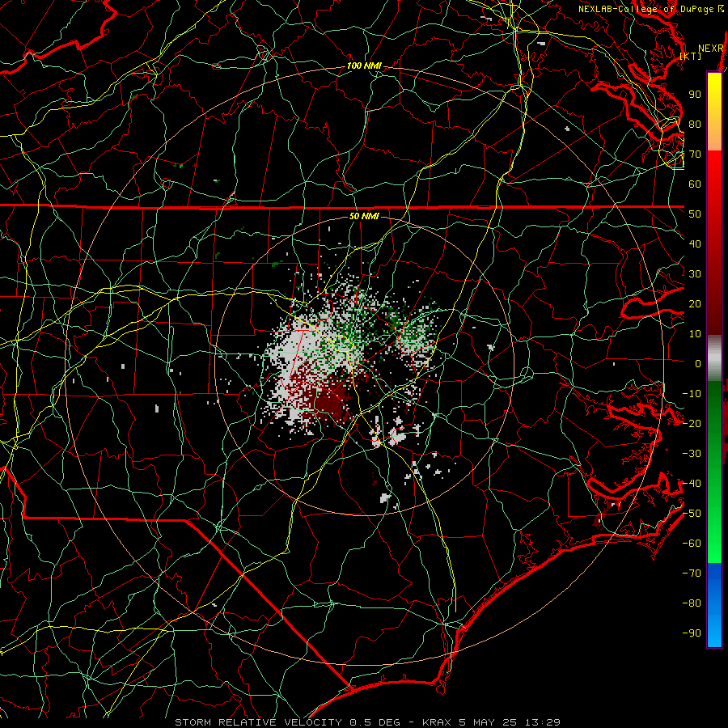Click the -80 value on velocity scale
This screenshot has height=728, width=728.
692,603
